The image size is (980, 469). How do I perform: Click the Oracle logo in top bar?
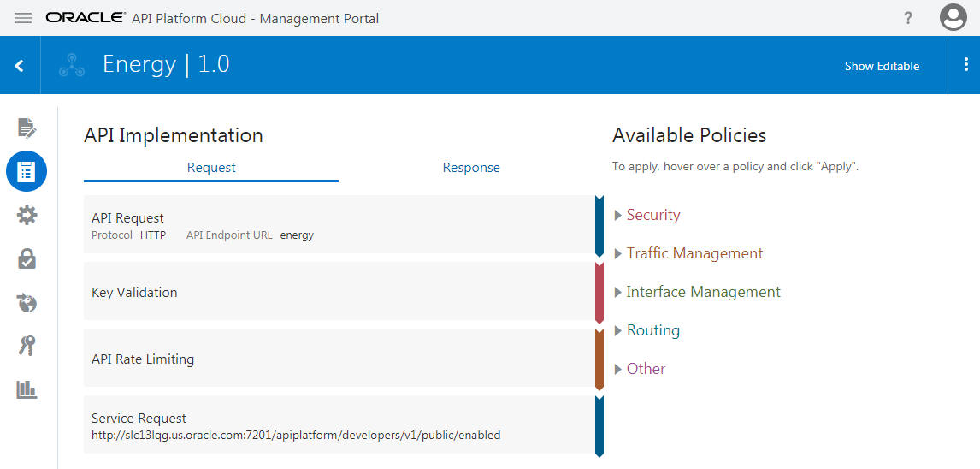coord(86,18)
